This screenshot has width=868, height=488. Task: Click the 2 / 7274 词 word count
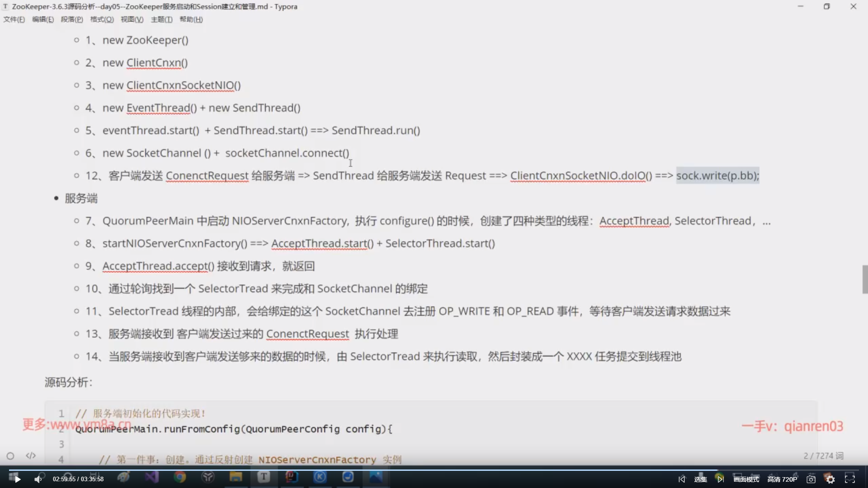pos(823,455)
